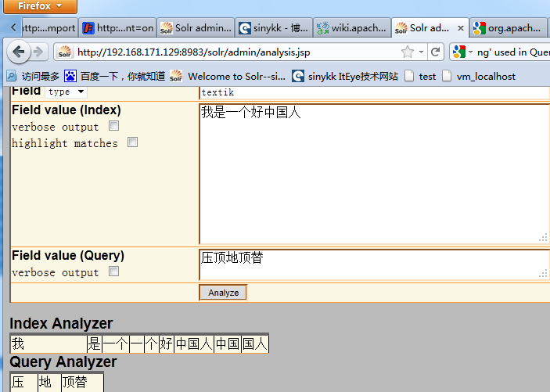Click the Index textarea with '我是一个好中国人'
Screen dimensions: 550x392
pos(375,174)
